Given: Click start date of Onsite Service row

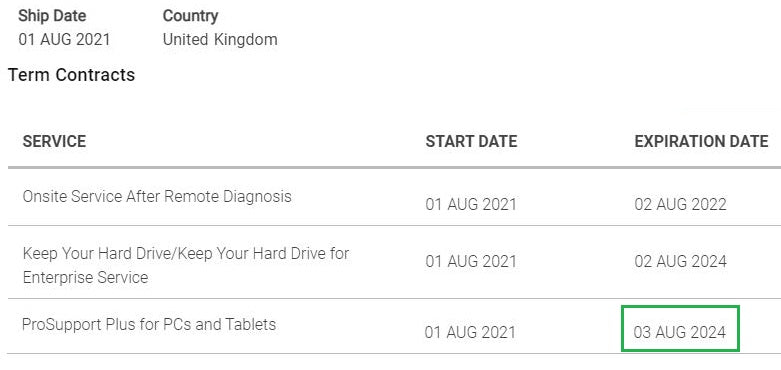Looking at the screenshot, I should tap(471, 204).
